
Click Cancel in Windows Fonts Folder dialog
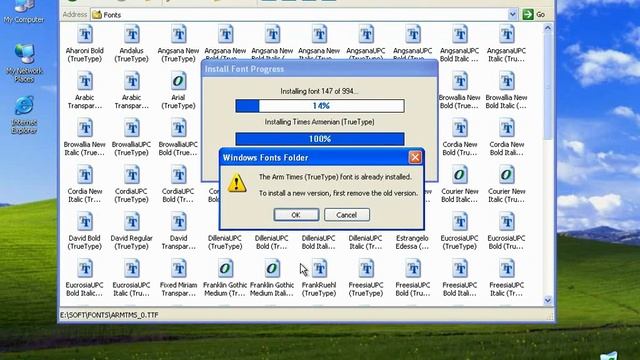[347, 215]
